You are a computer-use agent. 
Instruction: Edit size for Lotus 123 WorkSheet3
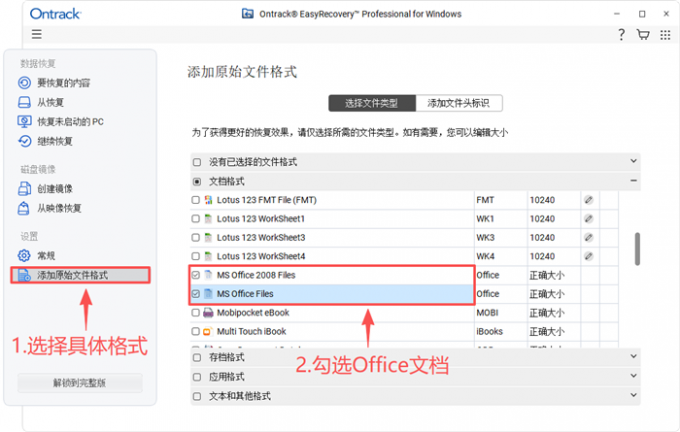(x=588, y=237)
